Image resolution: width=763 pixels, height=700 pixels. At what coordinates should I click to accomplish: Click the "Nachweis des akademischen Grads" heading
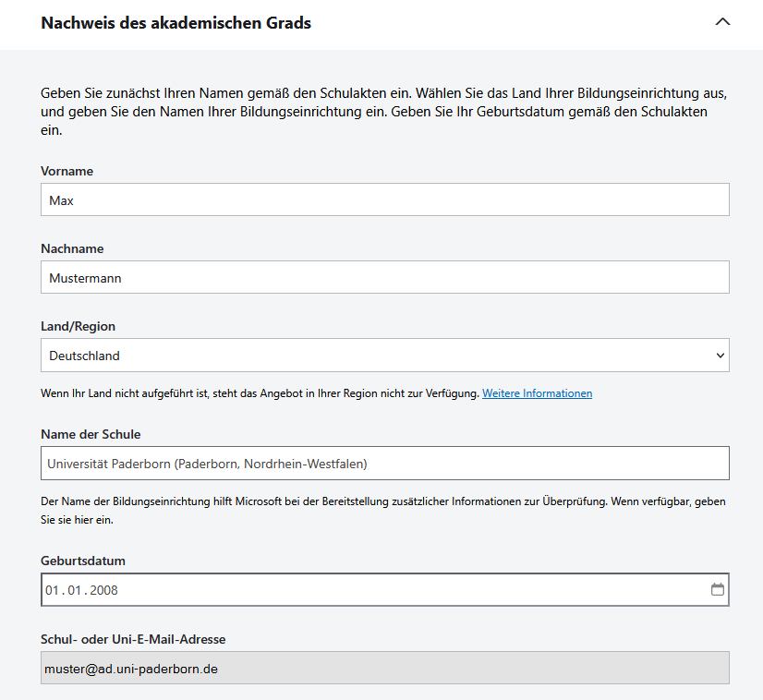(x=176, y=23)
